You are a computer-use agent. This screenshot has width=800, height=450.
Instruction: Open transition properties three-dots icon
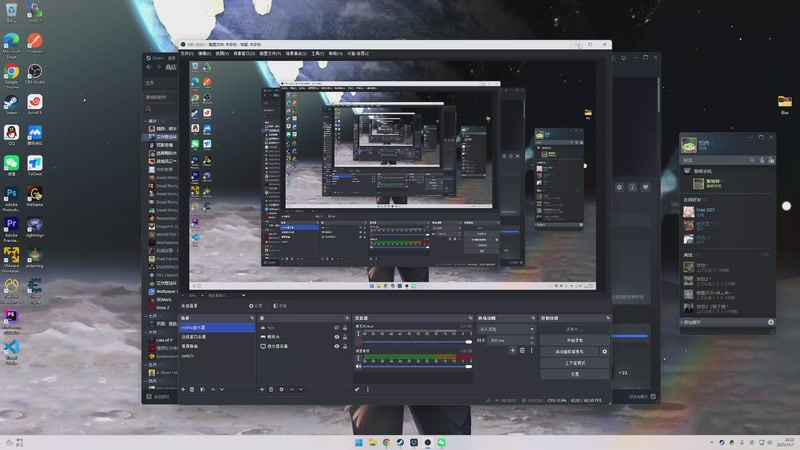click(531, 351)
